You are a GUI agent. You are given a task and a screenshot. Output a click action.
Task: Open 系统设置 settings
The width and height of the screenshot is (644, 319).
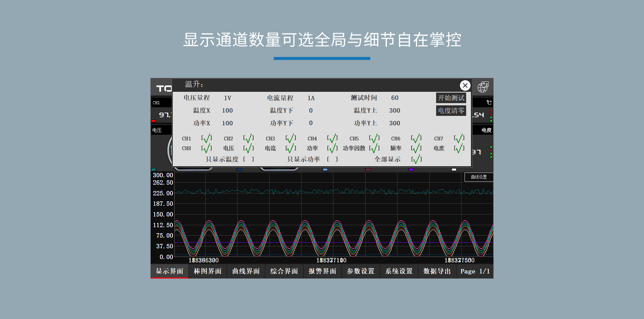399,271
